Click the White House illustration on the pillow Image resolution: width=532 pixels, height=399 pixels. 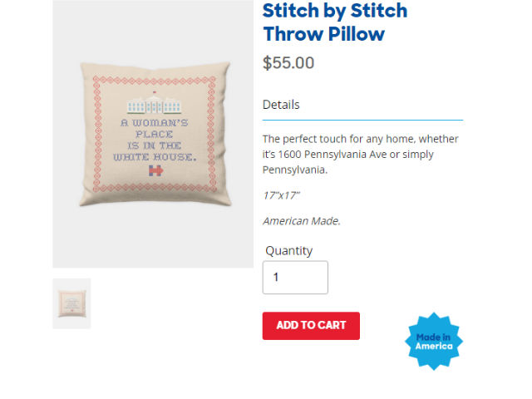tap(155, 106)
